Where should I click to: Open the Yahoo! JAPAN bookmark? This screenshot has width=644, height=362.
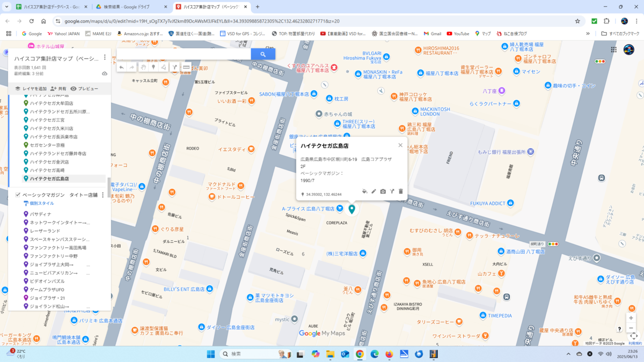[x=63, y=33]
